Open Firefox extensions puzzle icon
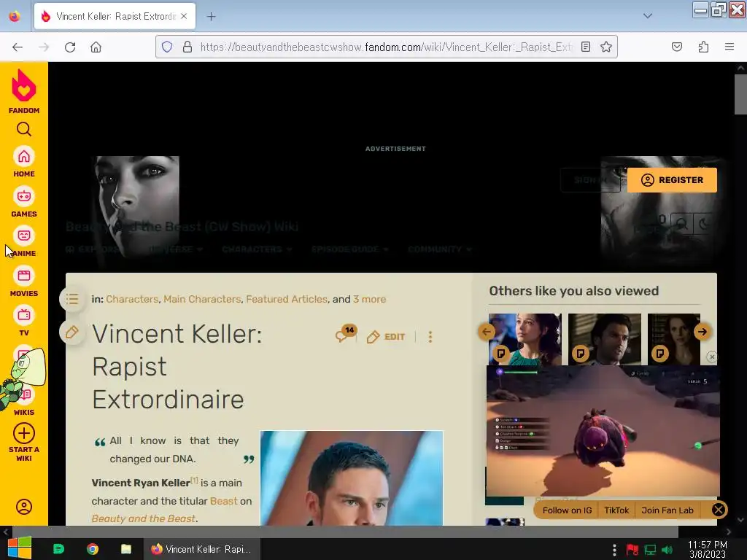Viewport: 747px width, 560px height. (704, 47)
